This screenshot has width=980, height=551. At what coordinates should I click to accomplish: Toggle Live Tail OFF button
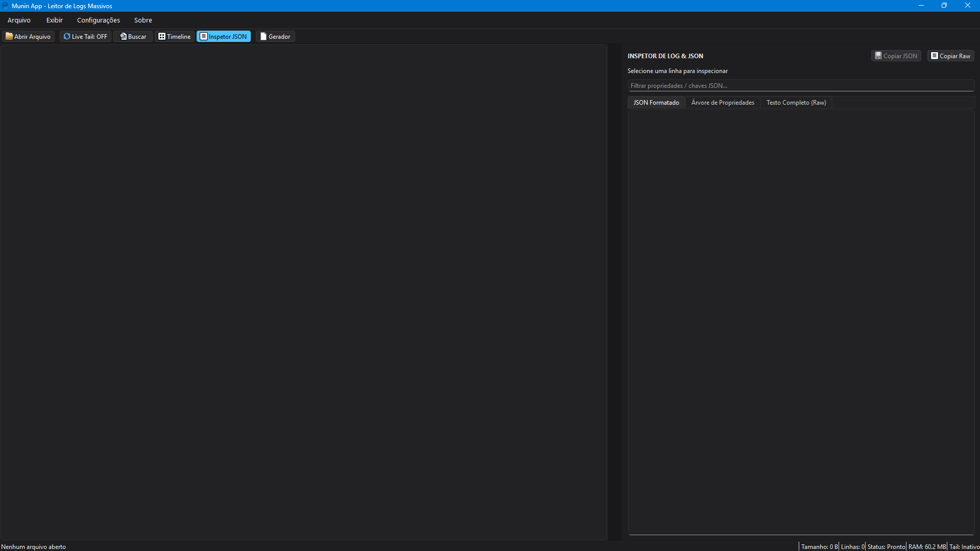(85, 36)
